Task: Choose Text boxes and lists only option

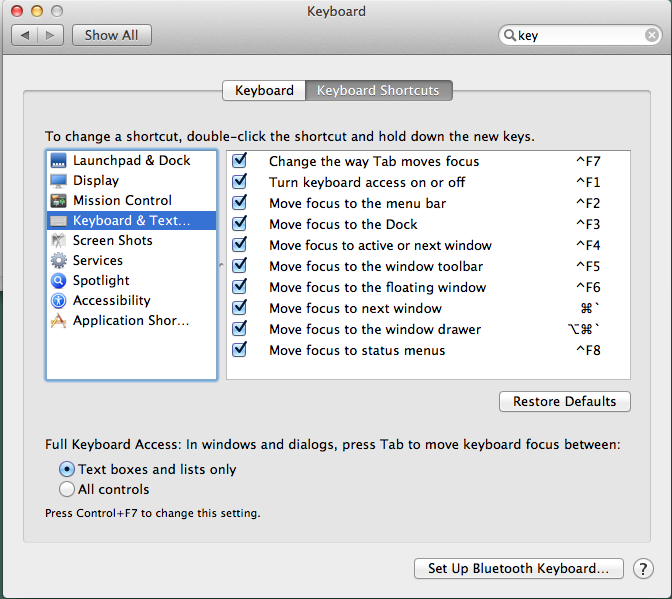Action: [x=67, y=469]
